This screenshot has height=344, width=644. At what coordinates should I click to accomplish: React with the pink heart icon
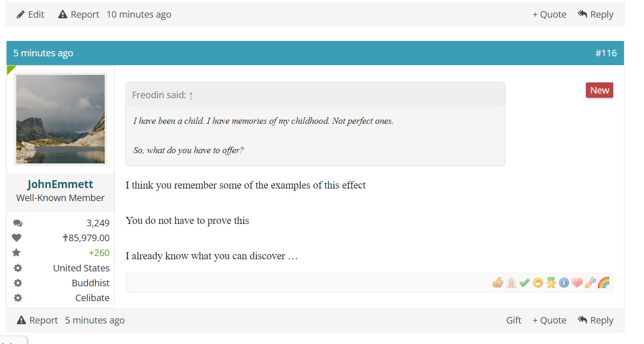tap(577, 283)
